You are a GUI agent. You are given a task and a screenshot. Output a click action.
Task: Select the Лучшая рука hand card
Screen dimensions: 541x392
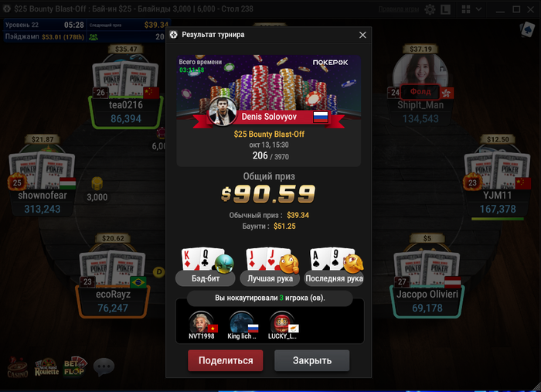tap(270, 267)
